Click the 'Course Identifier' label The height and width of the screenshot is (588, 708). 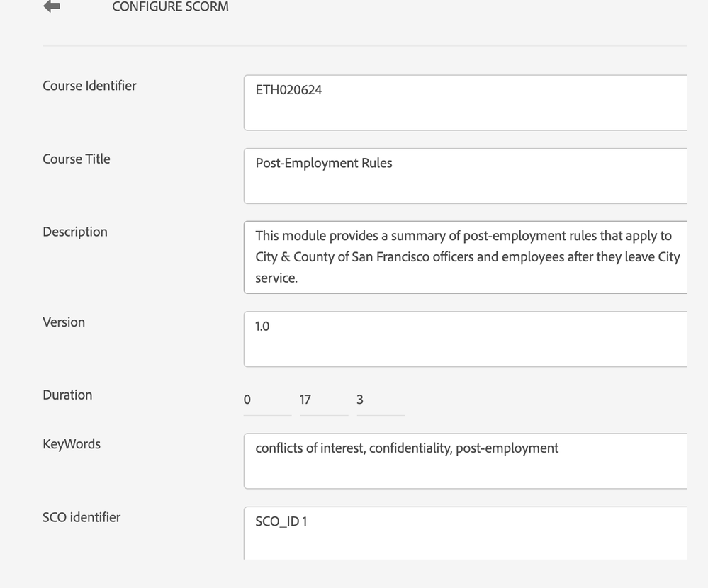(89, 86)
